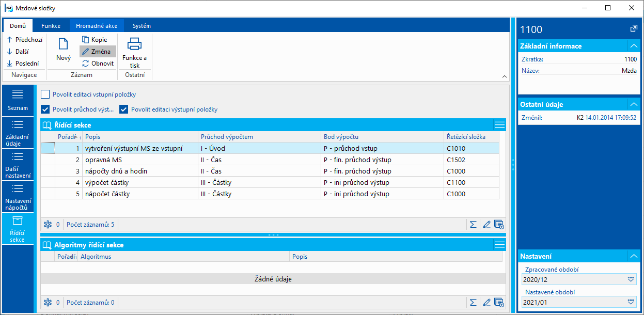Click add-record icon in Řídící sekce footer

pos(499,224)
